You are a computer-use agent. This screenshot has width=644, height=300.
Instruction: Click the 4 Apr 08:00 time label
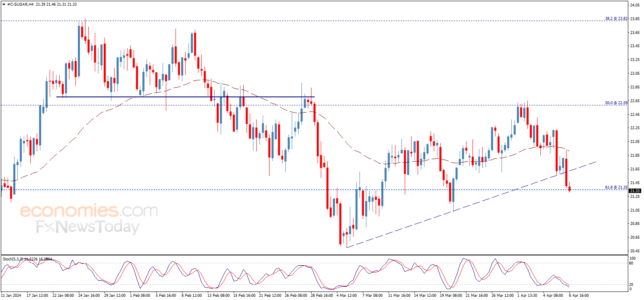(553, 296)
